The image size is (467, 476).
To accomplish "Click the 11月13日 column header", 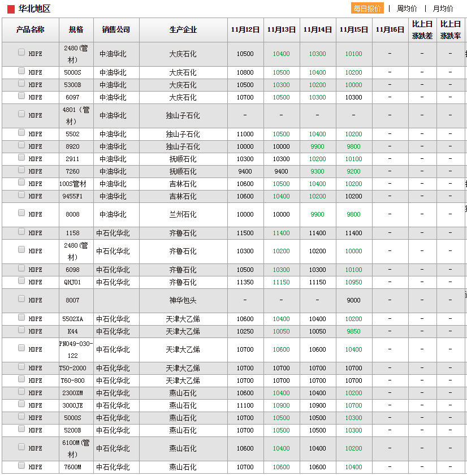I will point(281,30).
